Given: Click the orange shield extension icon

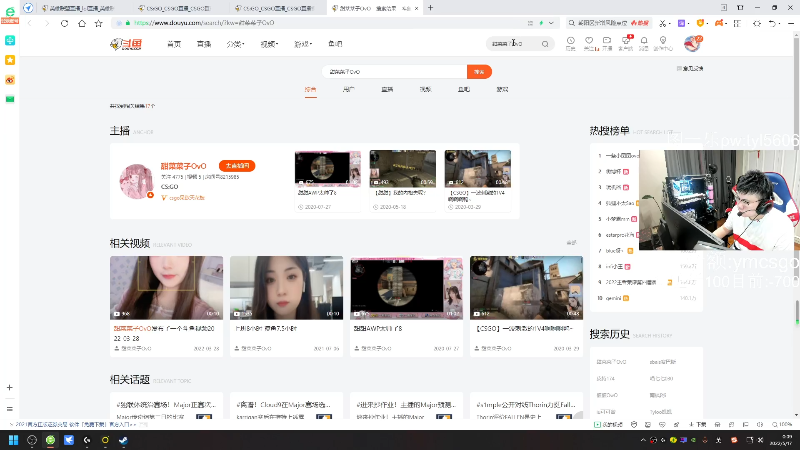Looking at the screenshot, I should click(x=700, y=23).
